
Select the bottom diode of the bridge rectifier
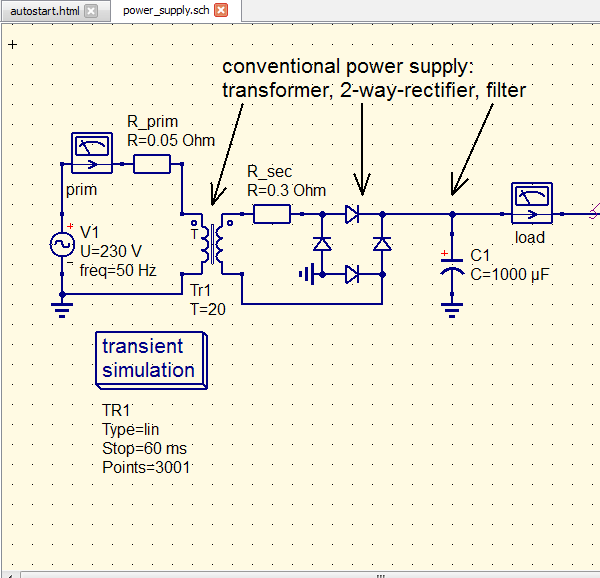click(x=352, y=273)
